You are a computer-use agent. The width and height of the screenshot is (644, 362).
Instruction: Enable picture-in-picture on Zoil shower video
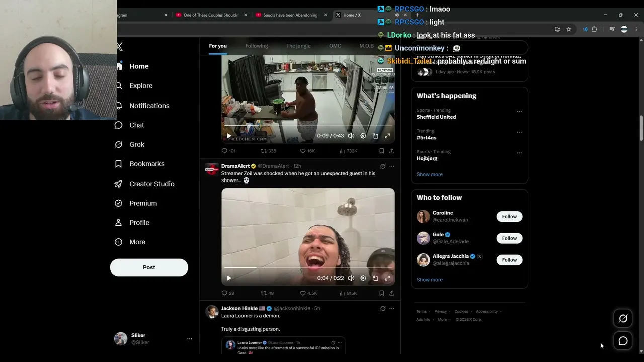pos(375,278)
